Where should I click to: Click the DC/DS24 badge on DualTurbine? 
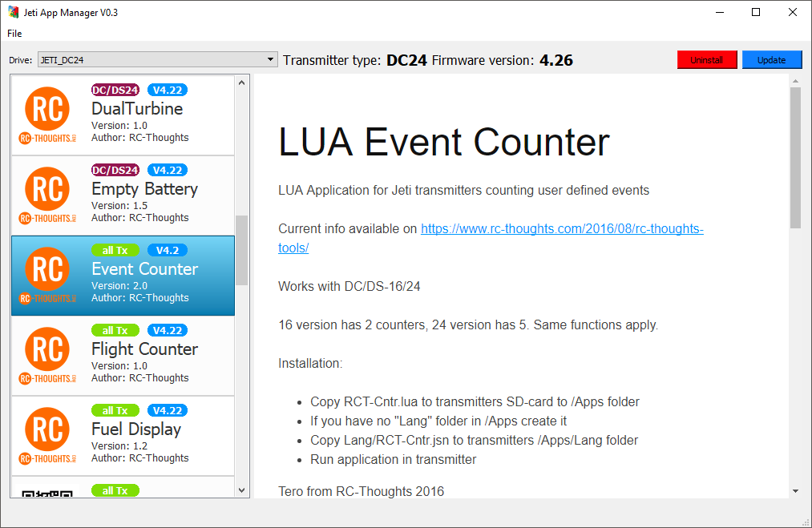[x=115, y=90]
